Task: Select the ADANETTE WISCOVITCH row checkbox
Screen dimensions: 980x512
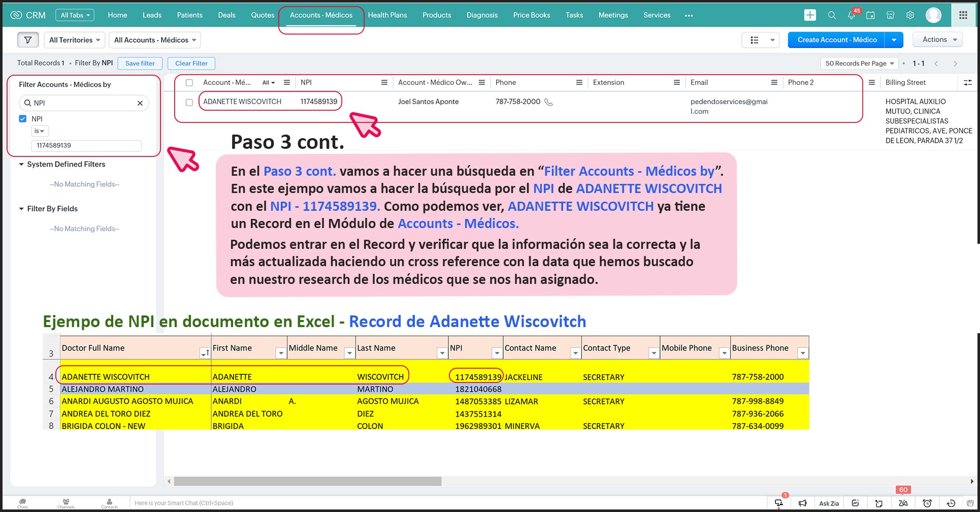Action: tap(189, 102)
